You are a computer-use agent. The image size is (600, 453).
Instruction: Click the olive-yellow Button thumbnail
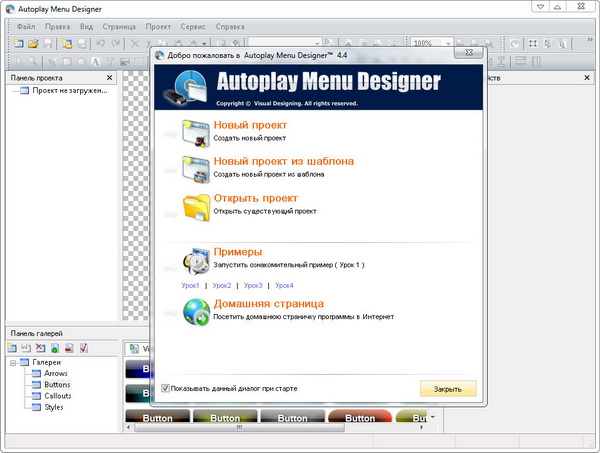(x=225, y=417)
